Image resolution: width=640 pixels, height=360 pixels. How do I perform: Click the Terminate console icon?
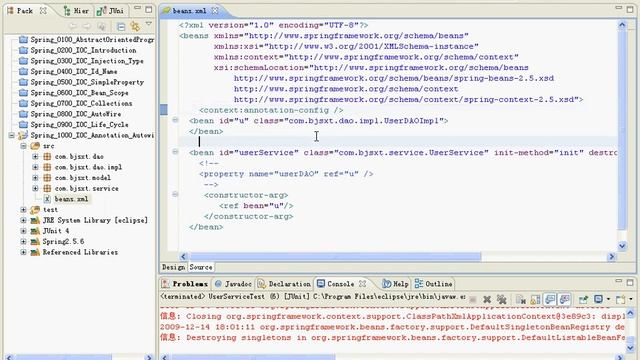click(x=473, y=300)
